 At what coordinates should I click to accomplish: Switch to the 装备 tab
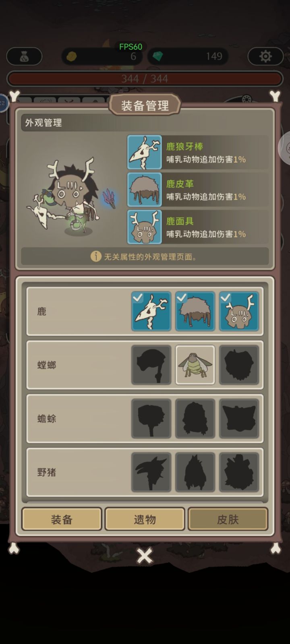tap(62, 519)
